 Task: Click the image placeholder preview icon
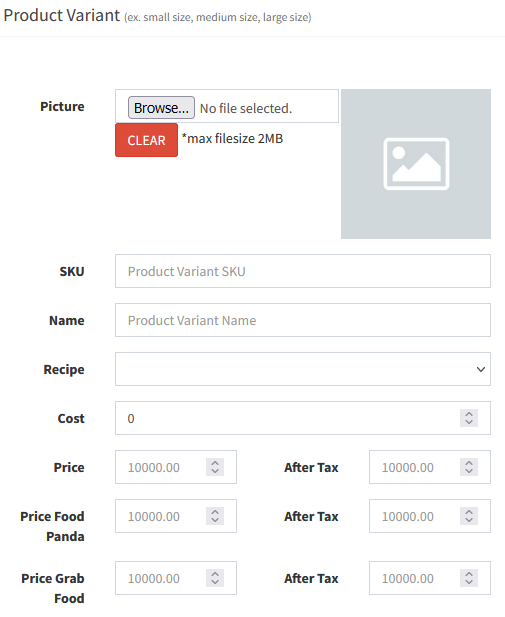[416, 164]
